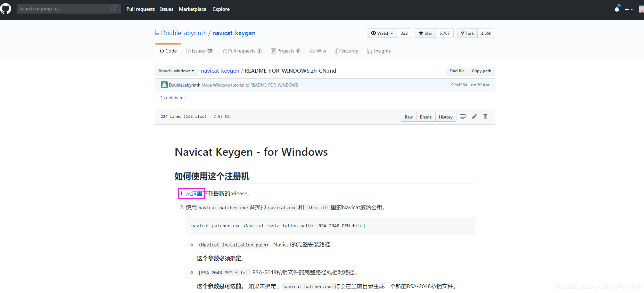Click the slash shortcut icon in search
Image resolution: width=644 pixels, height=293 pixels.
tap(115, 9)
